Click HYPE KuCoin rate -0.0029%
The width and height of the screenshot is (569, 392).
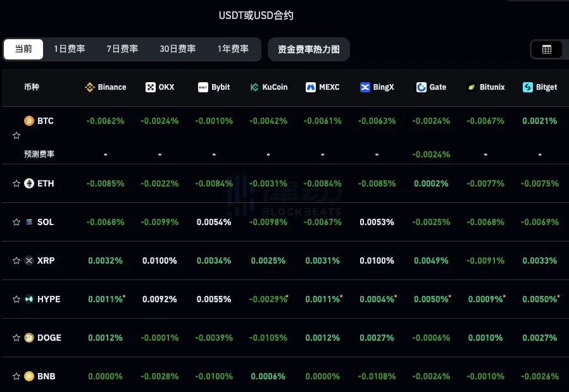click(x=268, y=299)
